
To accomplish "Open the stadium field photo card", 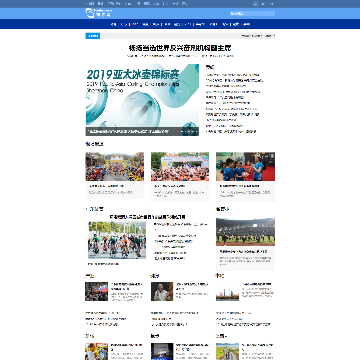I will [245, 232].
